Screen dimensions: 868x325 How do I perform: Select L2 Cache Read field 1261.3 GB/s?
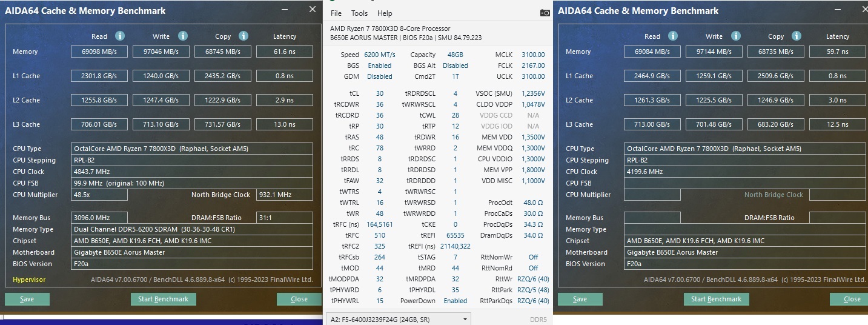[x=652, y=100]
